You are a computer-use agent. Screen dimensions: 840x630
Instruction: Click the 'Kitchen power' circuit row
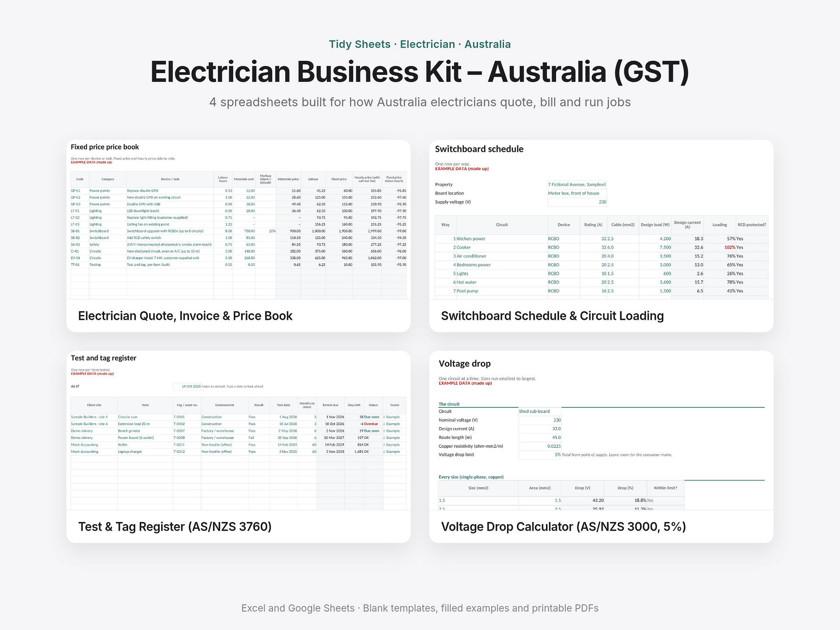click(602, 239)
